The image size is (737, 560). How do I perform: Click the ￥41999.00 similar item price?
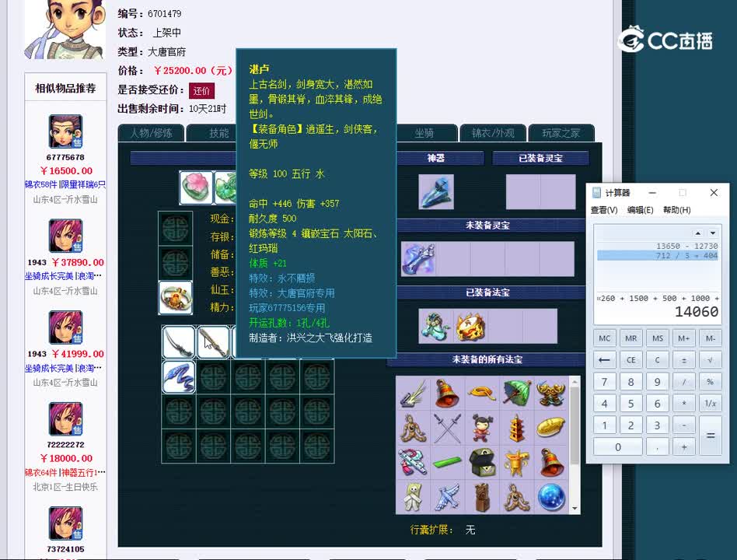point(78,354)
